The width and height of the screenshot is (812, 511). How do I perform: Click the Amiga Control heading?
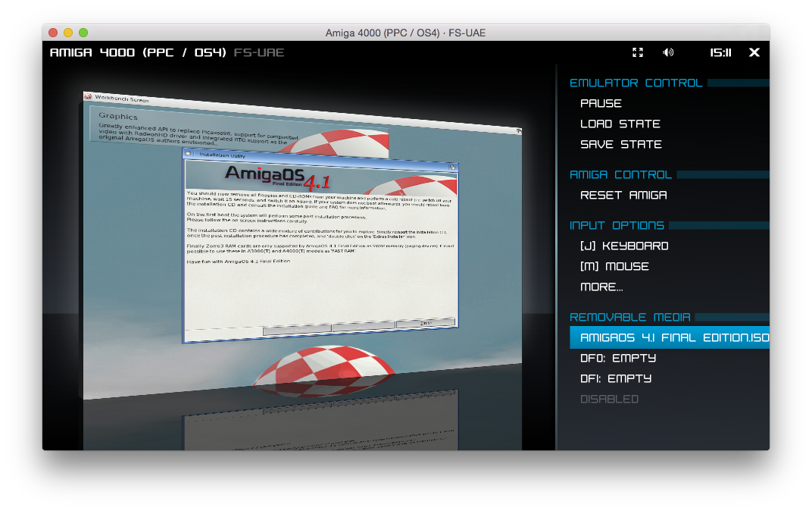coord(620,174)
